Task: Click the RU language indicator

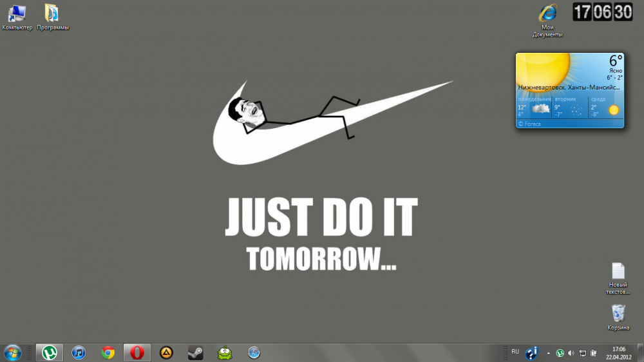Action: tap(515, 352)
